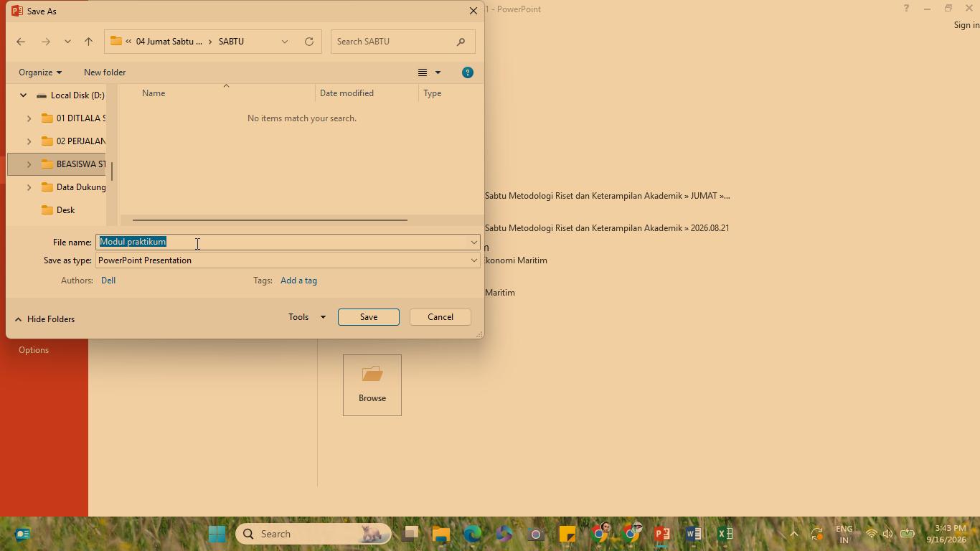
Task: Expand the 01 DITLALA folder node
Action: pyautogui.click(x=29, y=118)
